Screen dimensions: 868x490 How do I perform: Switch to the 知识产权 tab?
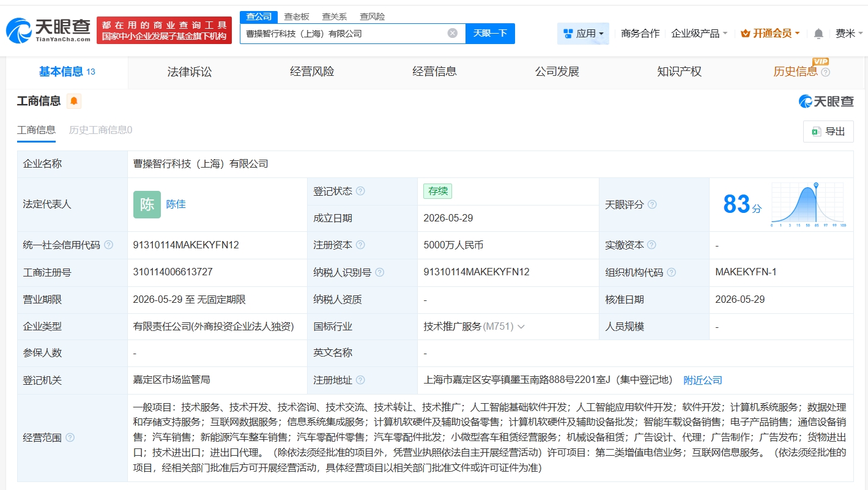[x=679, y=72]
